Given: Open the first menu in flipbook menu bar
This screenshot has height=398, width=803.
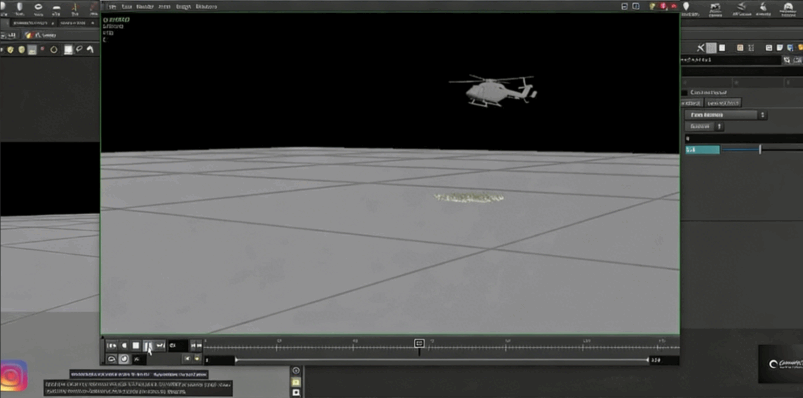Looking at the screenshot, I should (x=112, y=7).
